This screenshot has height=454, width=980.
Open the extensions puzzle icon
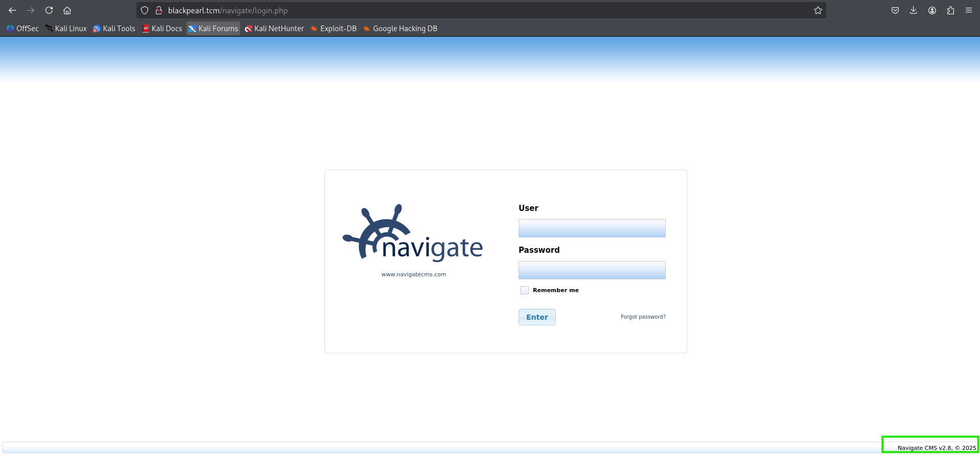950,10
